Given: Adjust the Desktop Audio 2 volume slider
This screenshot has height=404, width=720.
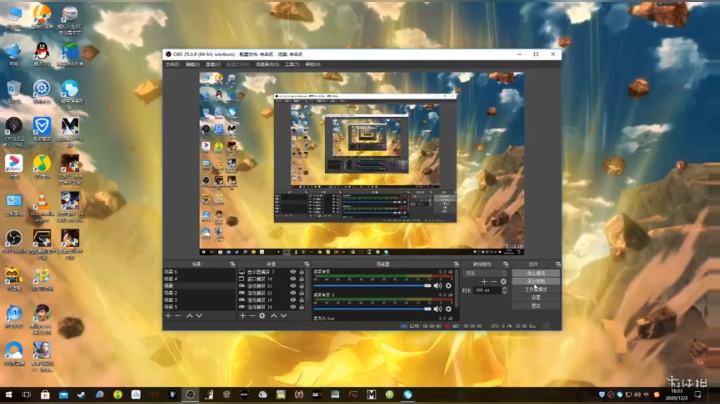Looking at the screenshot, I should click(x=372, y=309).
